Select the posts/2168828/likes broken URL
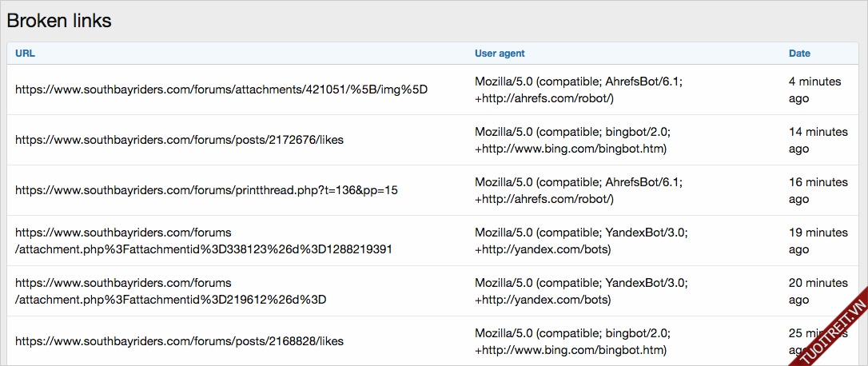 pos(179,341)
